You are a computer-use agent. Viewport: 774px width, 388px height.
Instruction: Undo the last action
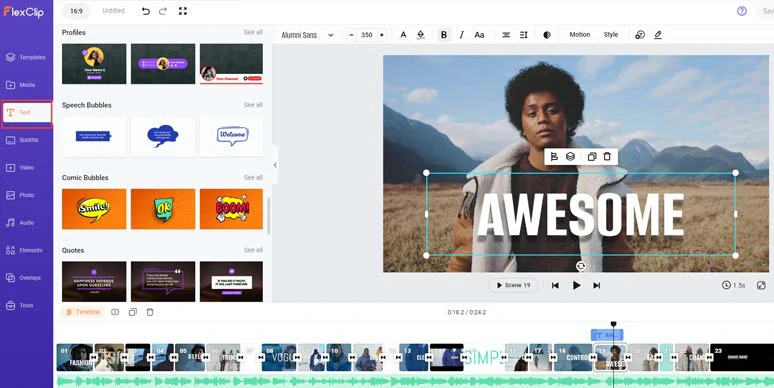point(146,11)
